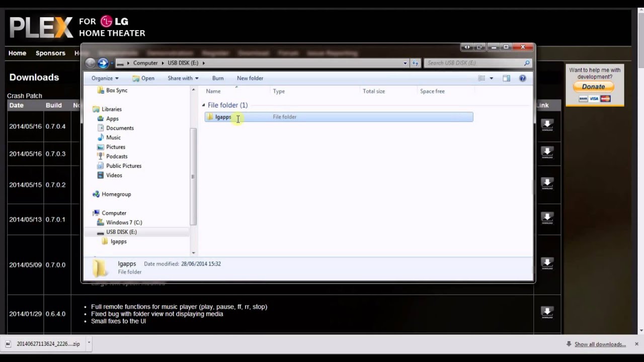Screen dimensions: 644x362
Task: Open the address bar history dropdown
Action: [x=405, y=63]
